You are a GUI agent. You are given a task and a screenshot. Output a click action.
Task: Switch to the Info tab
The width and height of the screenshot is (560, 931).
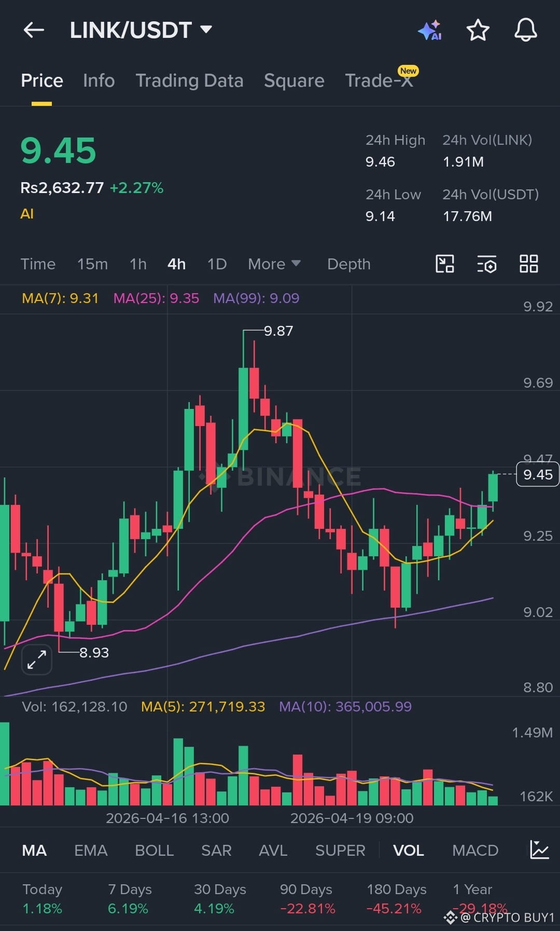coord(99,80)
